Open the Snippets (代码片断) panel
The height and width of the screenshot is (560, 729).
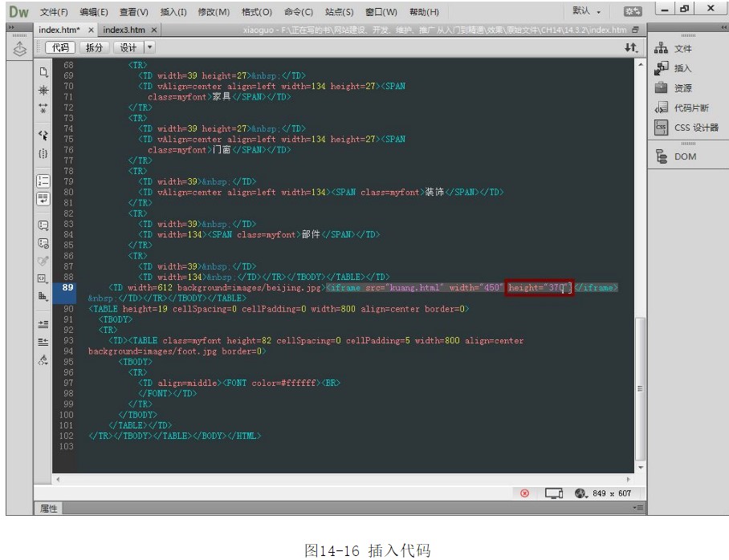pyautogui.click(x=690, y=108)
